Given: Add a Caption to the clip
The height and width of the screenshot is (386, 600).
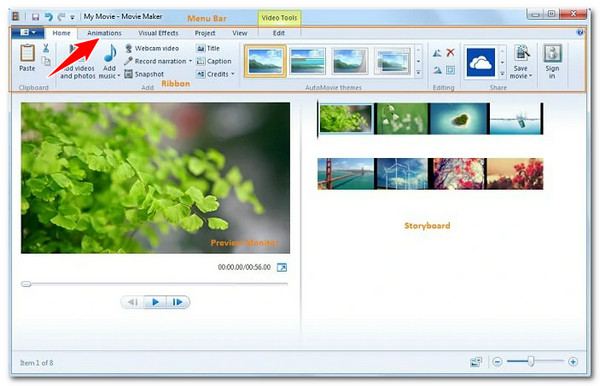Looking at the screenshot, I should click(214, 61).
